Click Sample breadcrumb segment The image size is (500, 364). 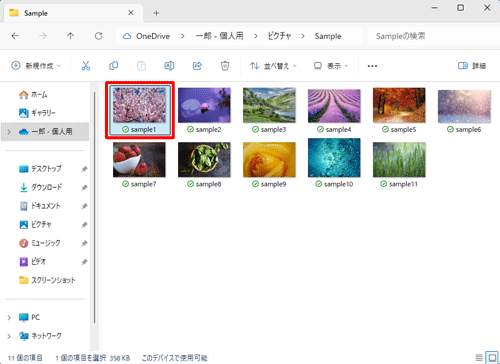tap(328, 36)
